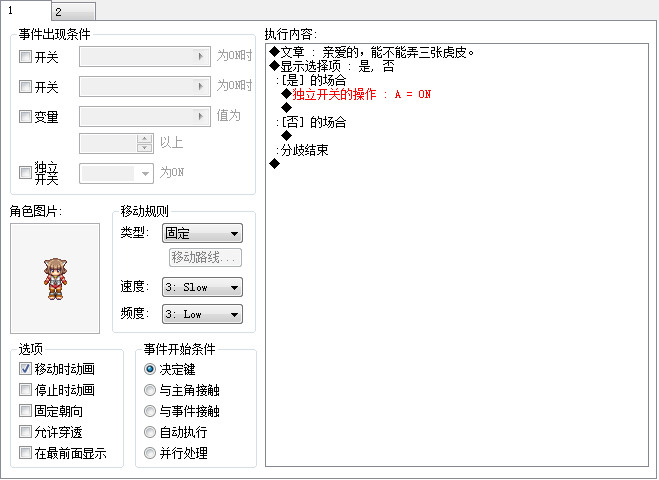Select event page tab 1

tap(25, 10)
